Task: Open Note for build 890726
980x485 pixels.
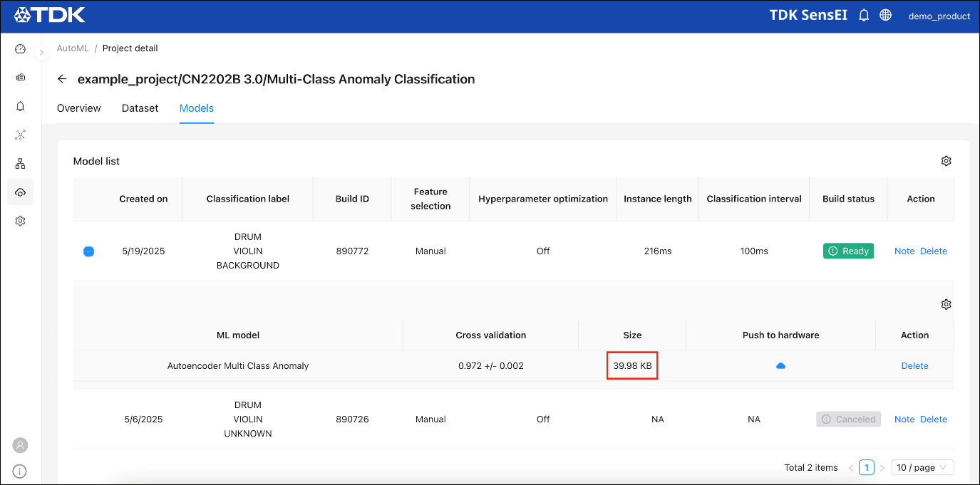Action: pyautogui.click(x=904, y=419)
